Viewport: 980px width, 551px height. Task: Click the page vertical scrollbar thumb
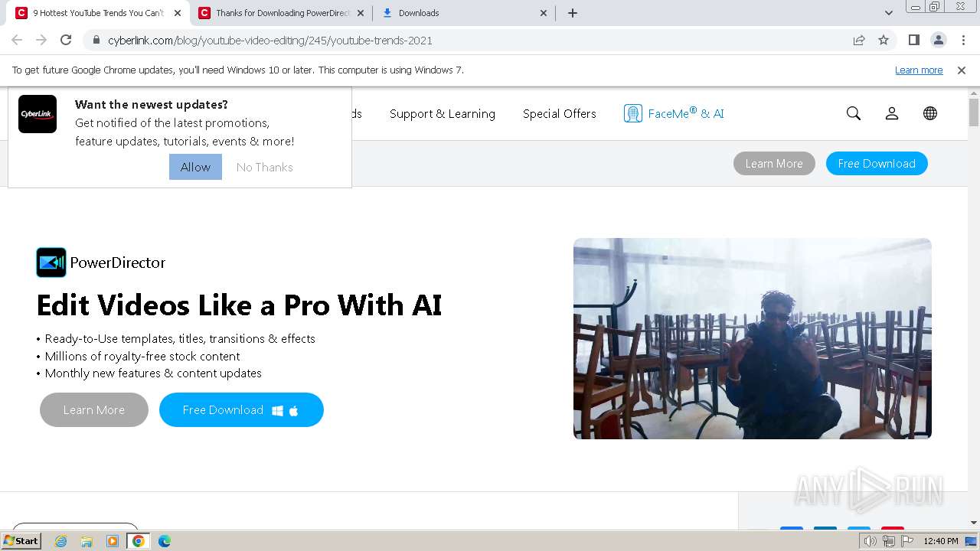pos(974,112)
